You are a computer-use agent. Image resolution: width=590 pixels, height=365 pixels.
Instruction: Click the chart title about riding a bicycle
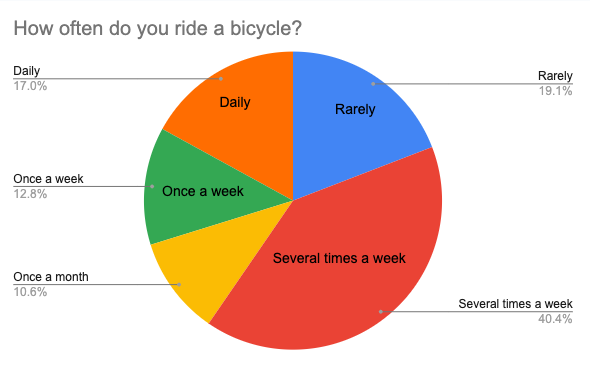(x=158, y=29)
